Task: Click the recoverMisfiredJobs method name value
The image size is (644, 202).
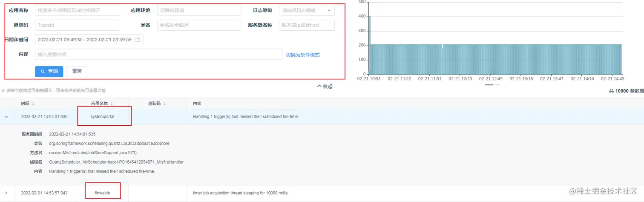Action: click(x=93, y=153)
